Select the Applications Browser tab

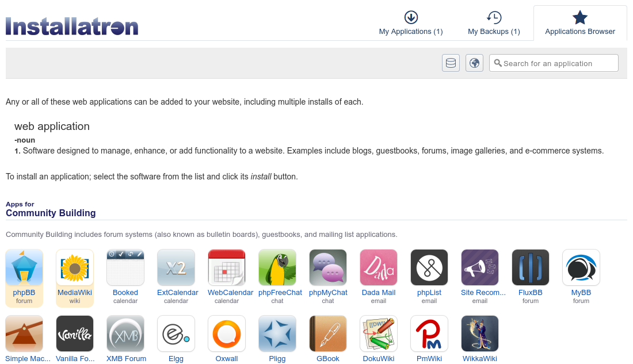click(x=580, y=24)
